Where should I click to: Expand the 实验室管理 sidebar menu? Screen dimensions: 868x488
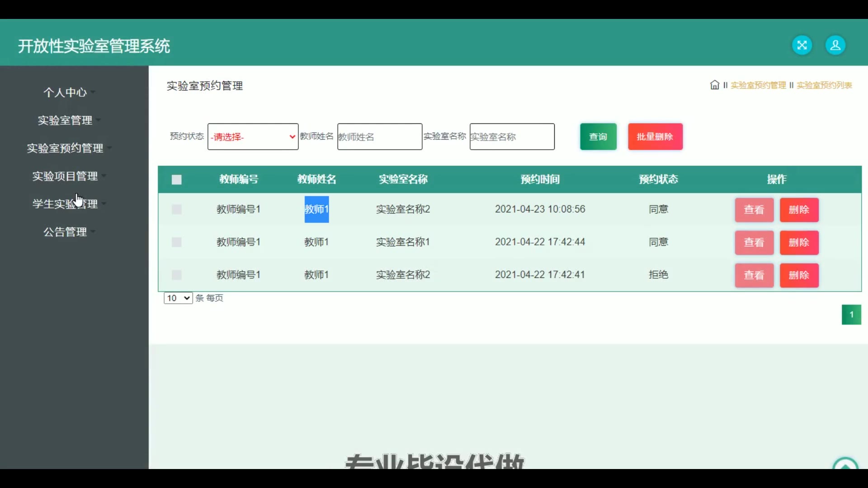(x=66, y=120)
